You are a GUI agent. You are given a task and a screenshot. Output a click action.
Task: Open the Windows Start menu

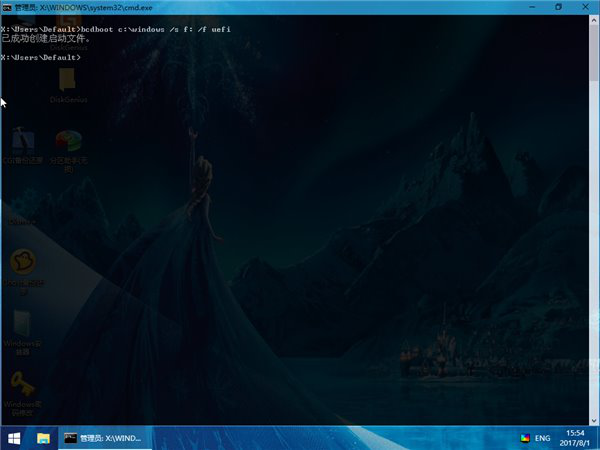click(x=14, y=438)
